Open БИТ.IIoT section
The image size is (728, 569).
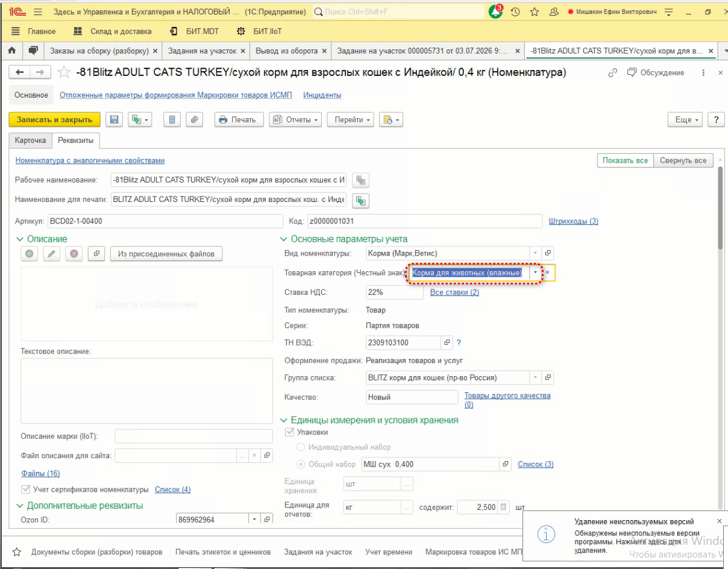click(260, 31)
